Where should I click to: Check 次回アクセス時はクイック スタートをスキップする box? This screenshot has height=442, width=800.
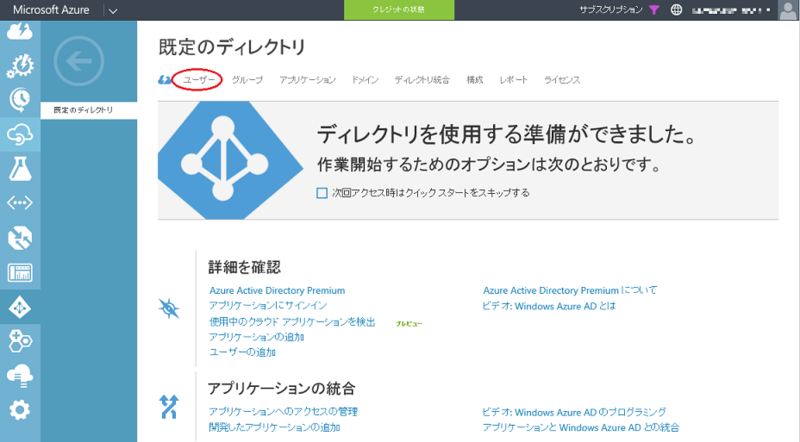(x=322, y=193)
